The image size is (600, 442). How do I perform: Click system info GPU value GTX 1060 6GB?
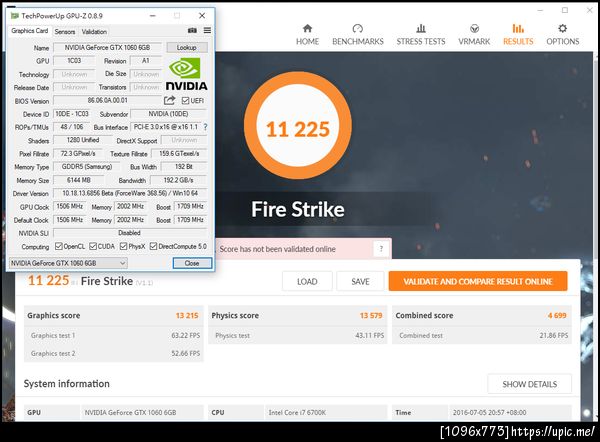(x=130, y=413)
